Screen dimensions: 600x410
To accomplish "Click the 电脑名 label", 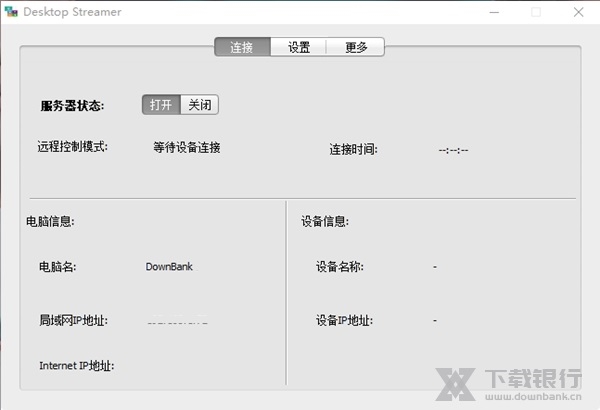I will [x=57, y=266].
